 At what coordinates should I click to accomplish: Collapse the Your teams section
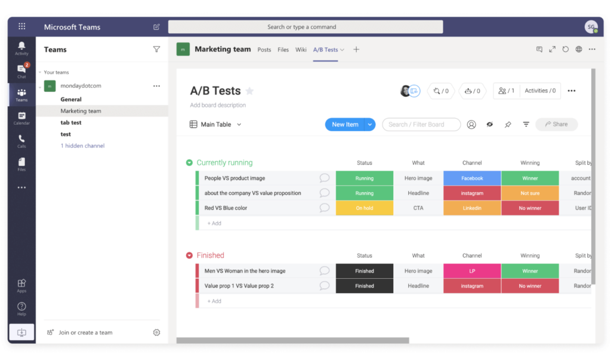[40, 72]
